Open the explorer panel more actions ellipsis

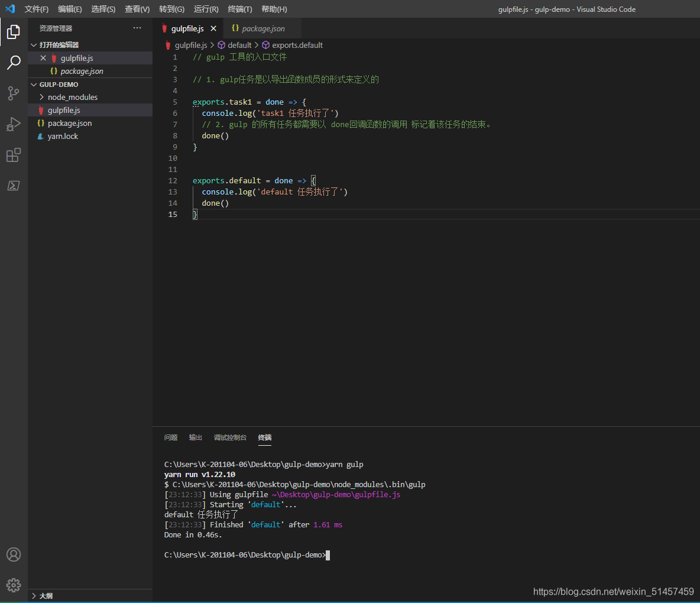click(x=137, y=28)
